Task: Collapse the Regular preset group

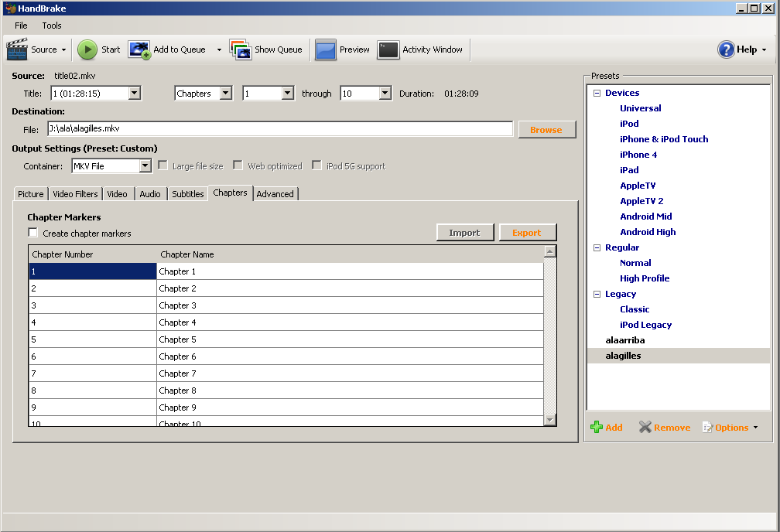Action: coord(597,247)
